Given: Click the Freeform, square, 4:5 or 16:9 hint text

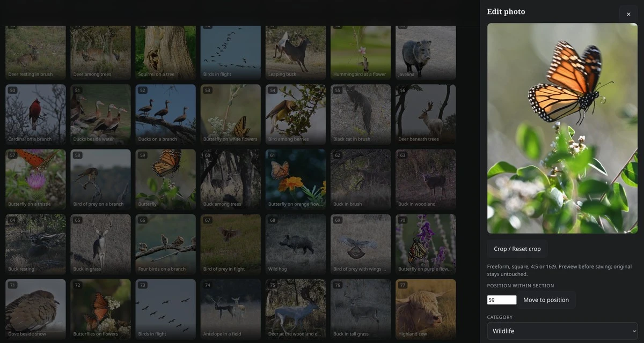Looking at the screenshot, I should coord(559,270).
